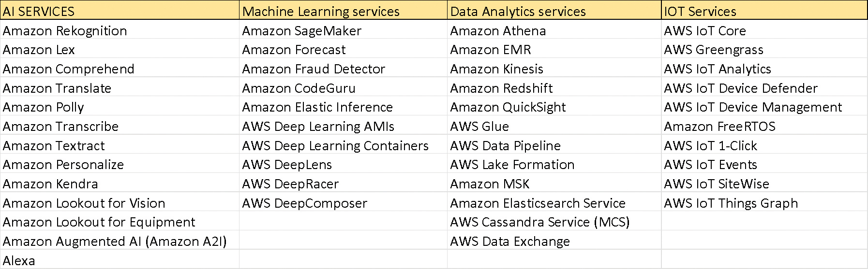Select the Data Analytics services header

(518, 11)
